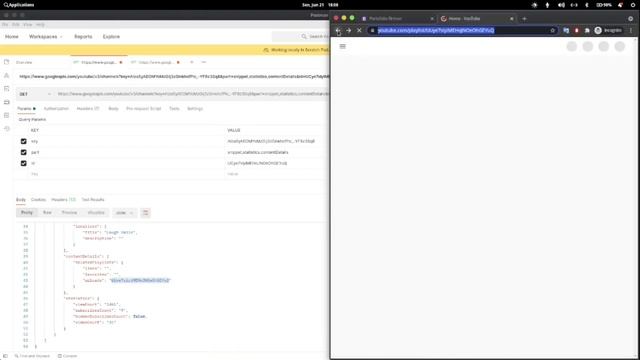Open the Overview tab in Postman
Viewport: 640px width, 360px height.
click(24, 62)
